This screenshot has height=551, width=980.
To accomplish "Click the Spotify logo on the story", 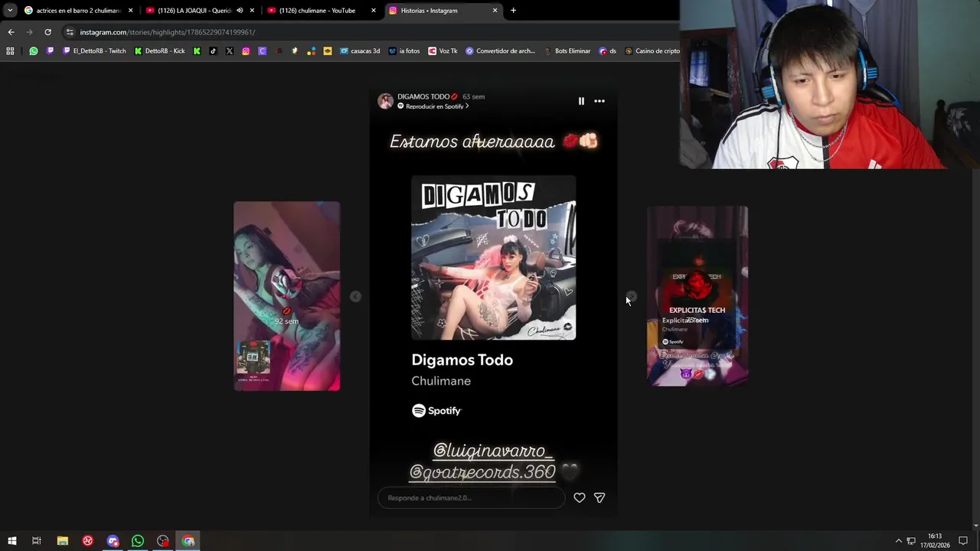I will pos(436,411).
